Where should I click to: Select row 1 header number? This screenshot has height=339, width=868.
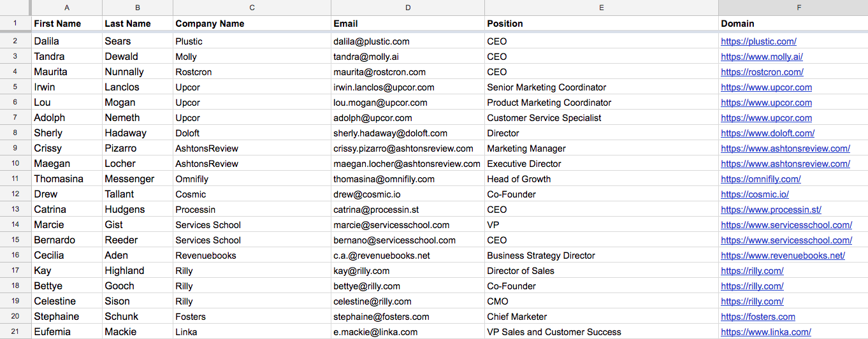tap(15, 24)
